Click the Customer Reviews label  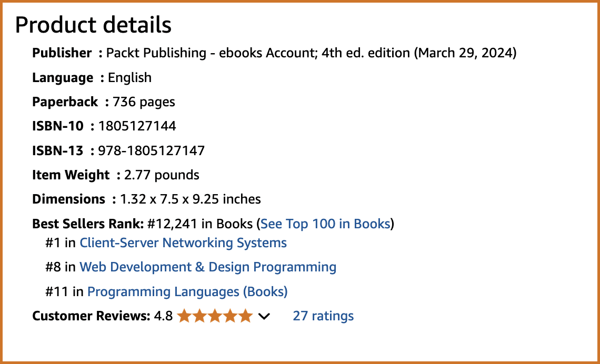[91, 316]
